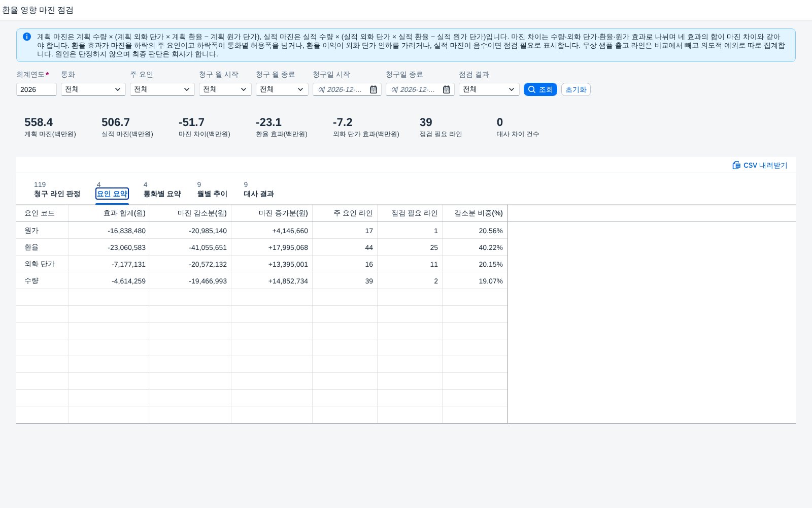The width and height of the screenshot is (812, 508).
Task: Expand the 점검 결과 dropdown
Action: pyautogui.click(x=489, y=89)
